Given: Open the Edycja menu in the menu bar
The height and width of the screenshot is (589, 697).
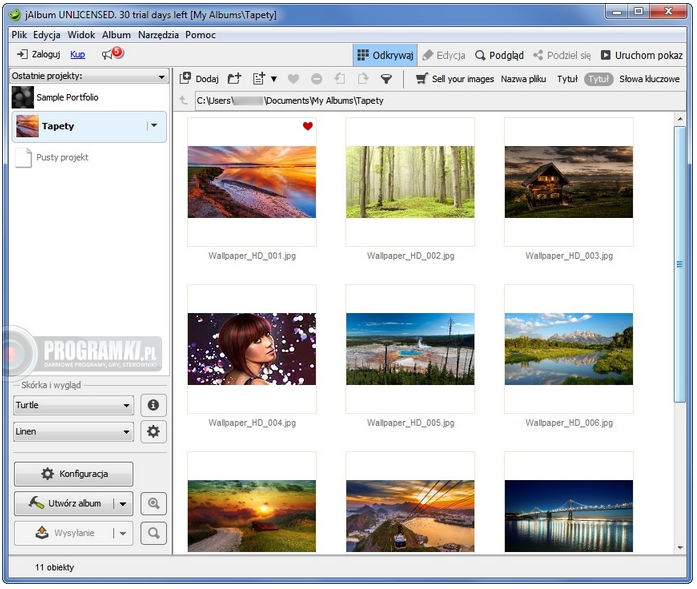Looking at the screenshot, I should [x=47, y=35].
